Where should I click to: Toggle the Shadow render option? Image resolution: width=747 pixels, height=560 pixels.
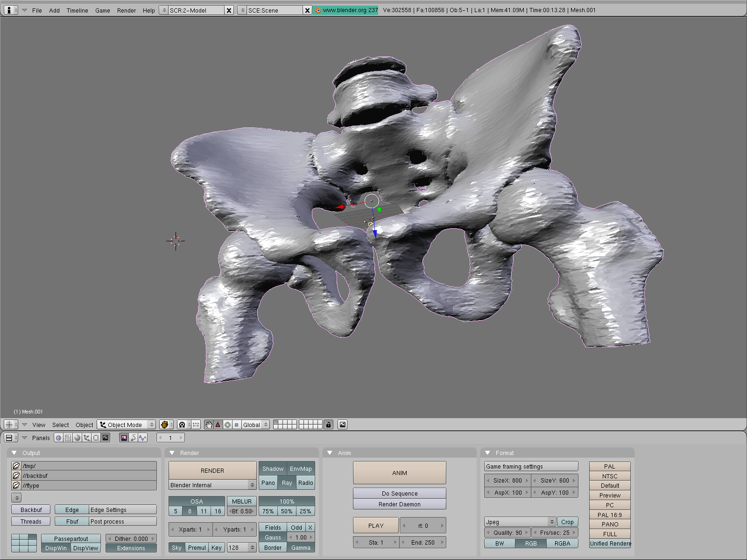[273, 469]
